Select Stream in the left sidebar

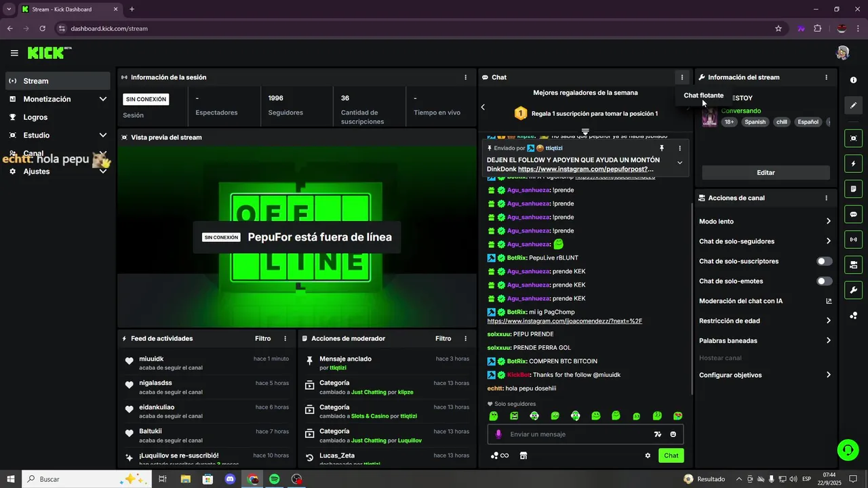point(58,81)
